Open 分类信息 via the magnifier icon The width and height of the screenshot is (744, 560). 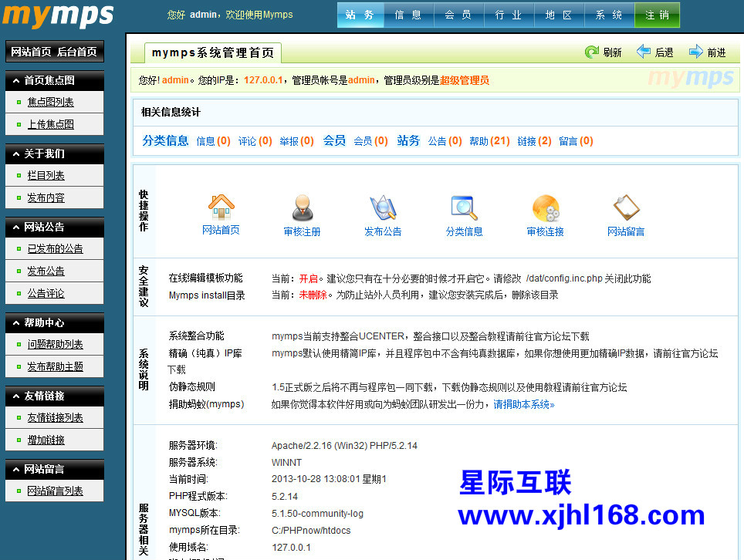(x=463, y=208)
